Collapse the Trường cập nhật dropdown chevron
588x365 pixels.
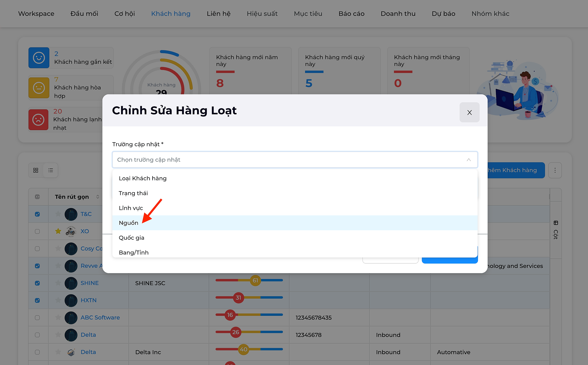tap(469, 160)
